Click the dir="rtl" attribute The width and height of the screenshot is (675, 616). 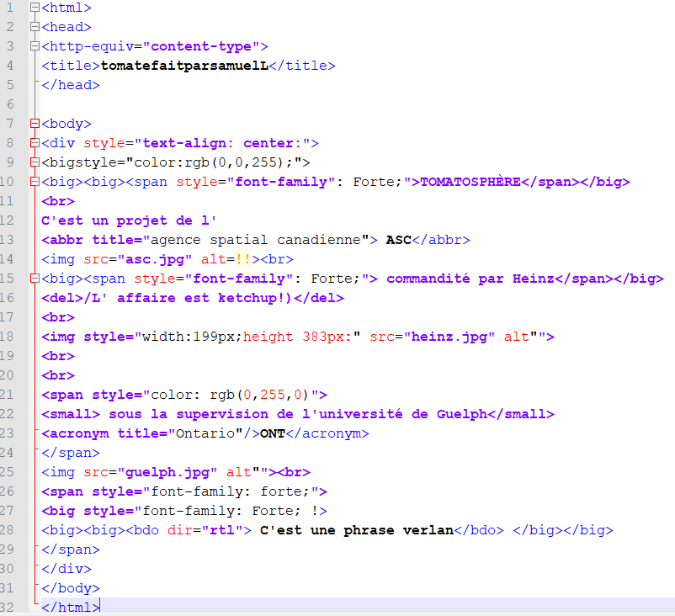point(205,530)
